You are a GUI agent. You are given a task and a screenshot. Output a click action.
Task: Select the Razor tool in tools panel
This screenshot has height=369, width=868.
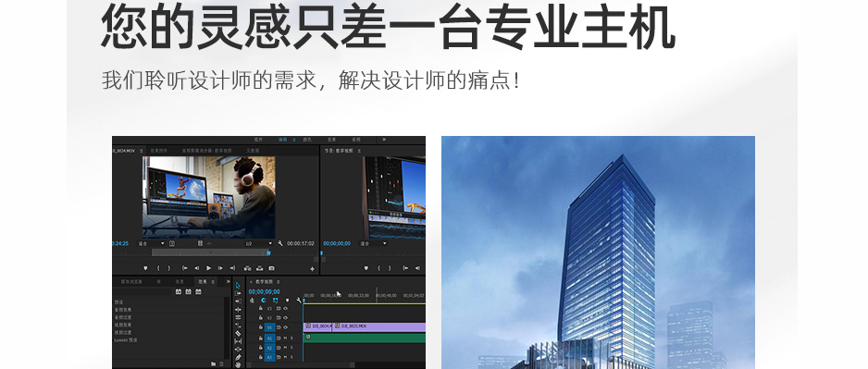[x=238, y=333]
